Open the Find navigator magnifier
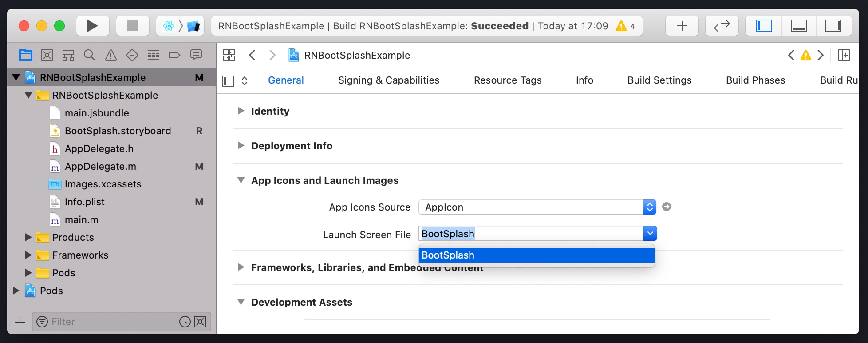 90,55
